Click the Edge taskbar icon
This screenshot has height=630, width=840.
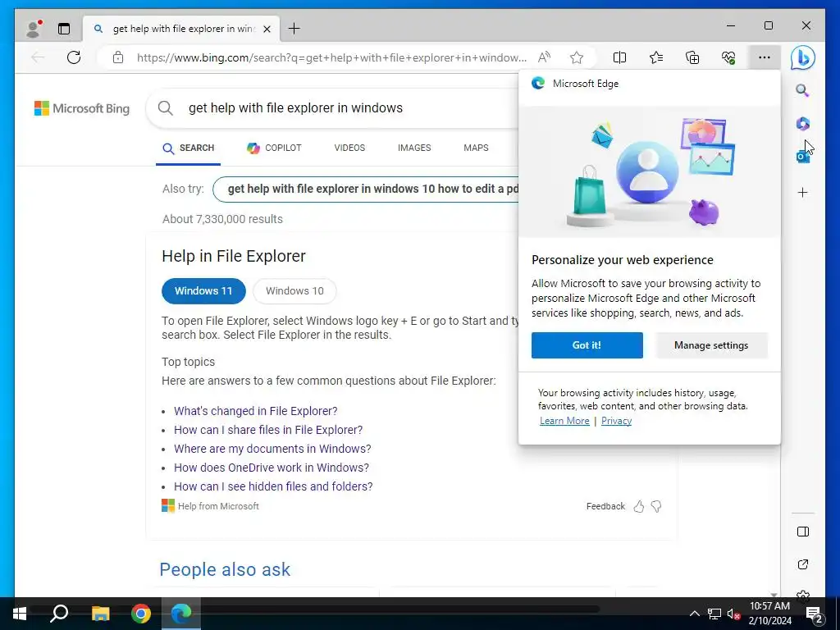click(181, 614)
